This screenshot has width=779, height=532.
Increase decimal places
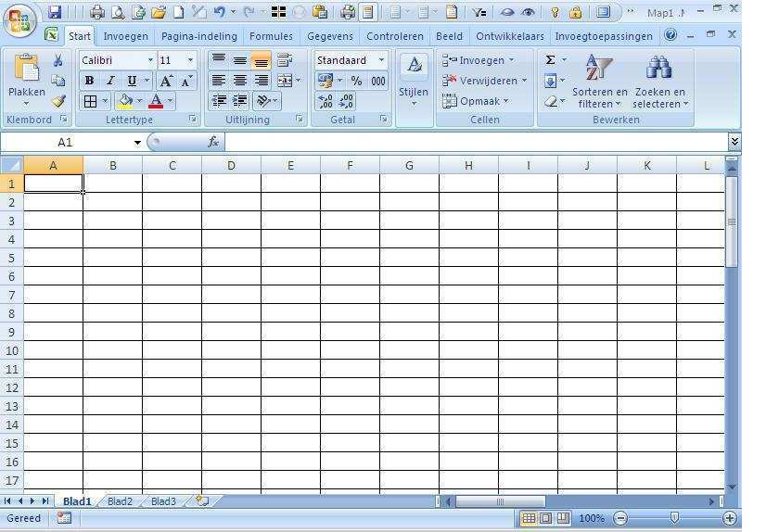coord(326,101)
